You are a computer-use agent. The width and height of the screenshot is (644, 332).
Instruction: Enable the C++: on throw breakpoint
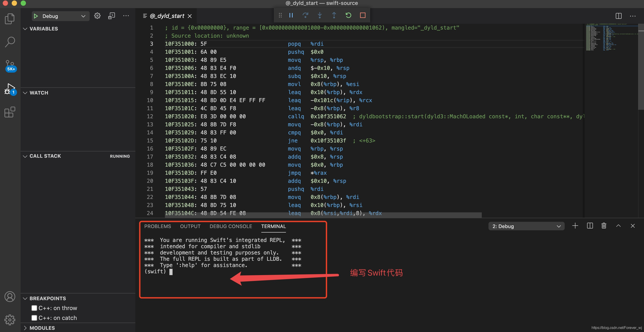pos(34,308)
